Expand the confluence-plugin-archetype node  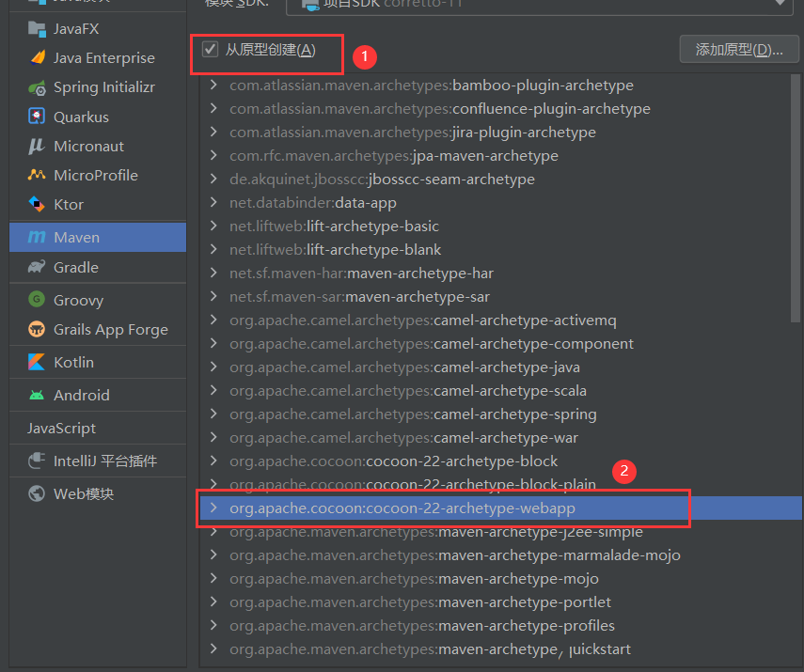tap(213, 109)
